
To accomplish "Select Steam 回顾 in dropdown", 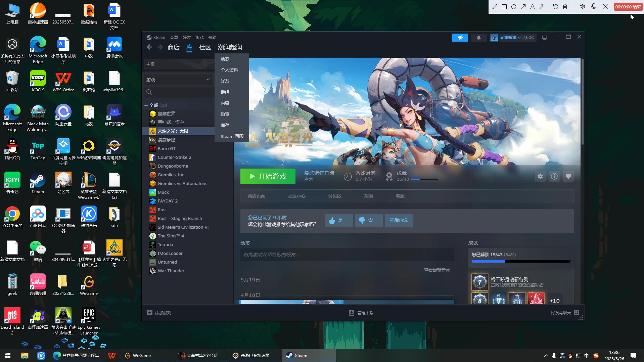I will tap(232, 136).
